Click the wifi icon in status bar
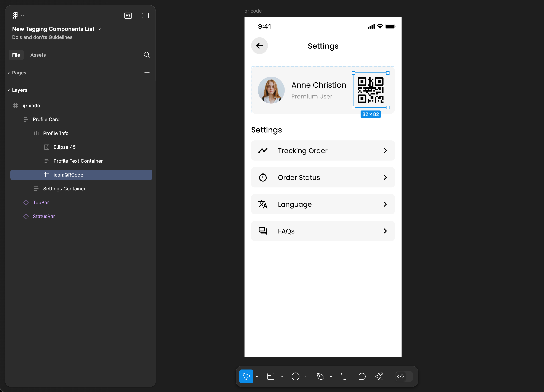The width and height of the screenshot is (544, 392). pyautogui.click(x=380, y=26)
